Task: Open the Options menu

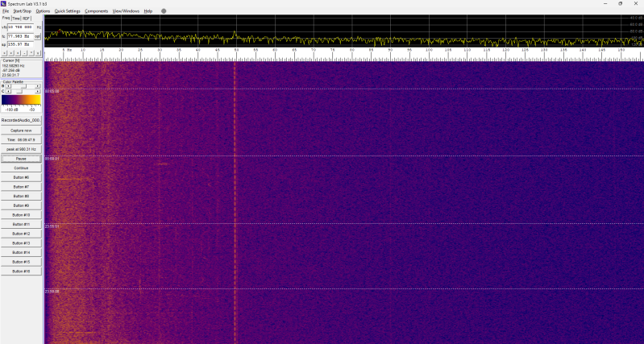Action: click(x=43, y=11)
